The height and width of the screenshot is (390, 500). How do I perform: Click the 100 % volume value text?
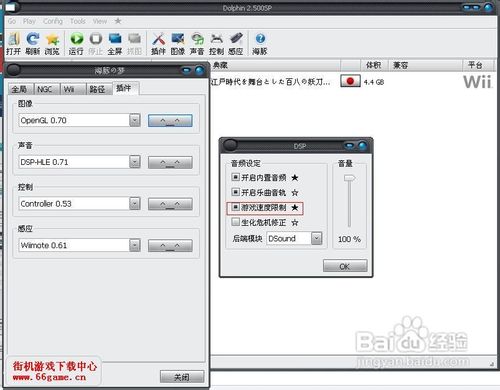[x=349, y=239]
